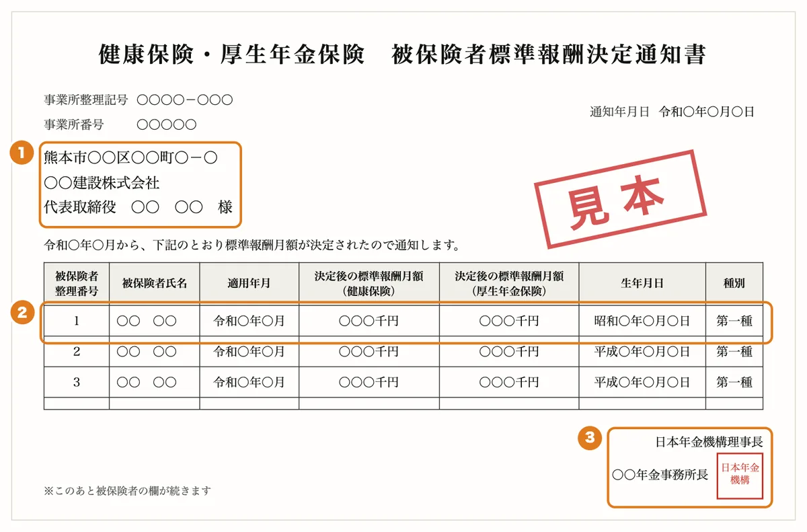Click row 1's 適用年月 cell 令和○年○月

tap(249, 321)
